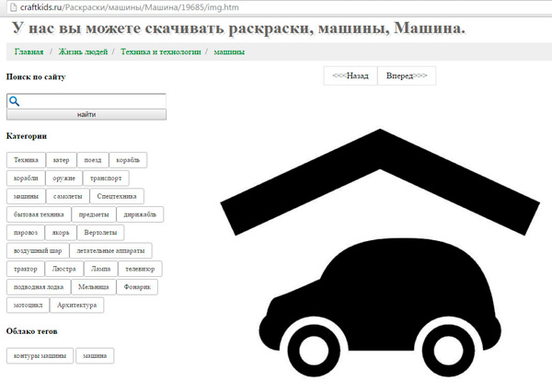Image resolution: width=552 pixels, height=392 pixels.
Task: Choose the мотоцикл category tag
Action: 26,305
